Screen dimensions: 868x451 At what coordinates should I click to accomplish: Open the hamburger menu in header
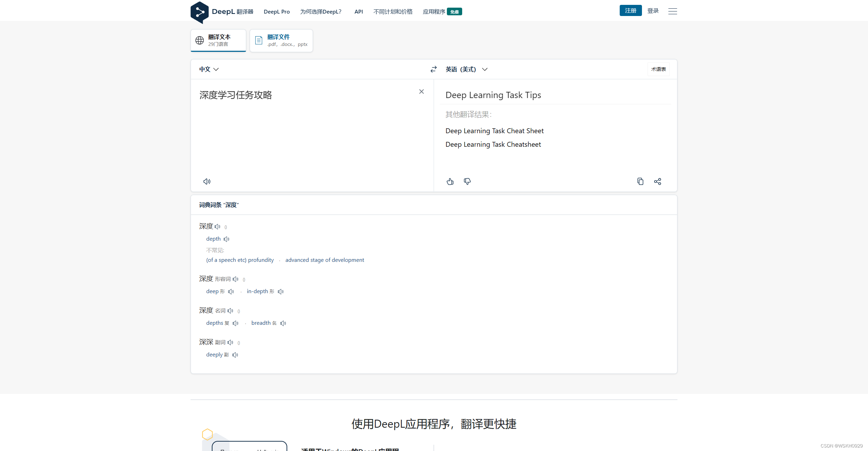coord(672,11)
